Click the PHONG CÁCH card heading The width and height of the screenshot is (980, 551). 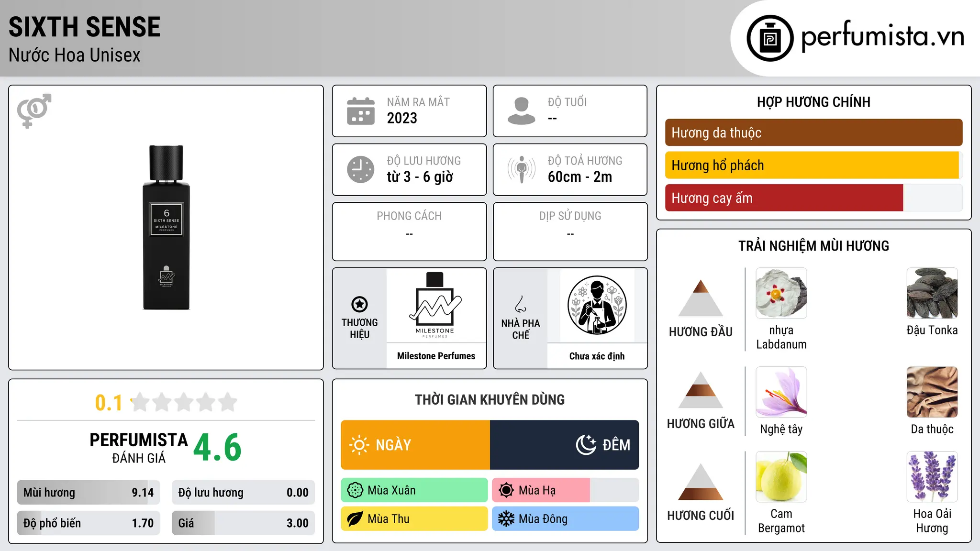coord(409,216)
